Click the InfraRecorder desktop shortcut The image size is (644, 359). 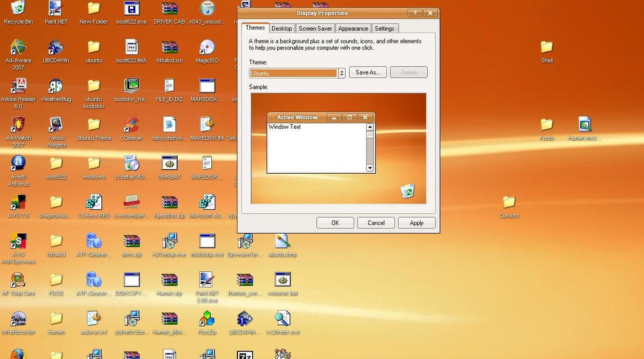[x=18, y=319]
